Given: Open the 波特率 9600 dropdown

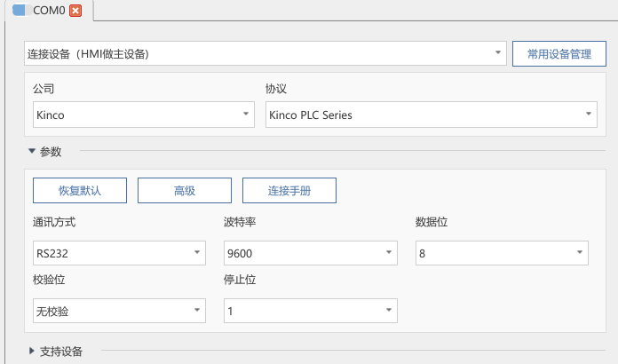Looking at the screenshot, I should click(311, 253).
